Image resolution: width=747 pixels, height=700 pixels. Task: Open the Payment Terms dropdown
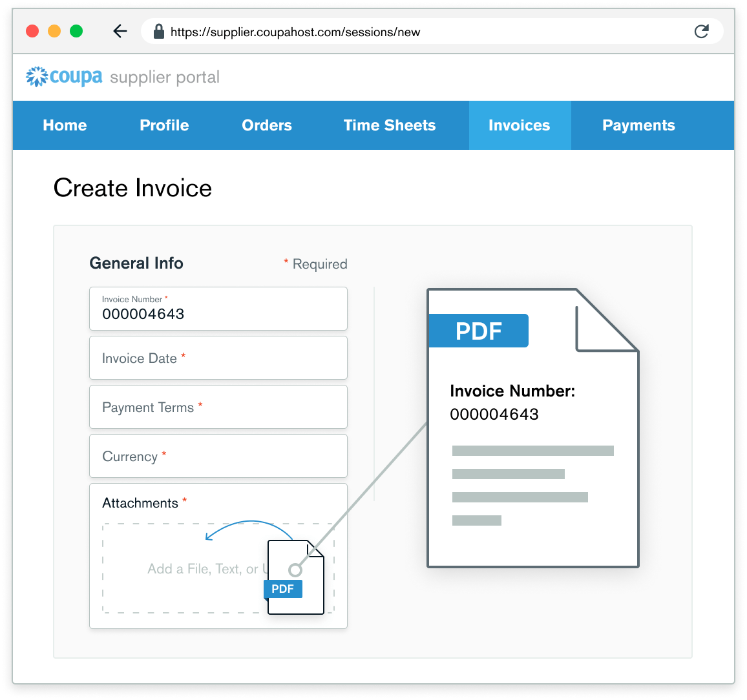(218, 407)
